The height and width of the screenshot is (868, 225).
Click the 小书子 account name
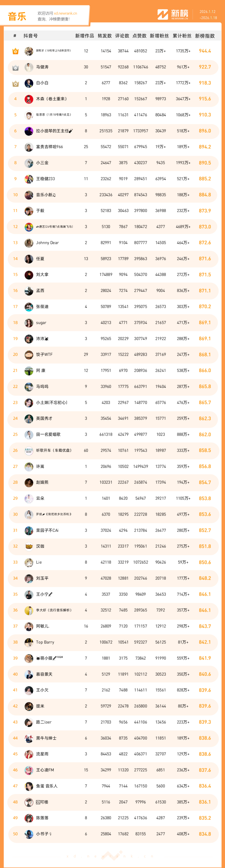[42, 834]
